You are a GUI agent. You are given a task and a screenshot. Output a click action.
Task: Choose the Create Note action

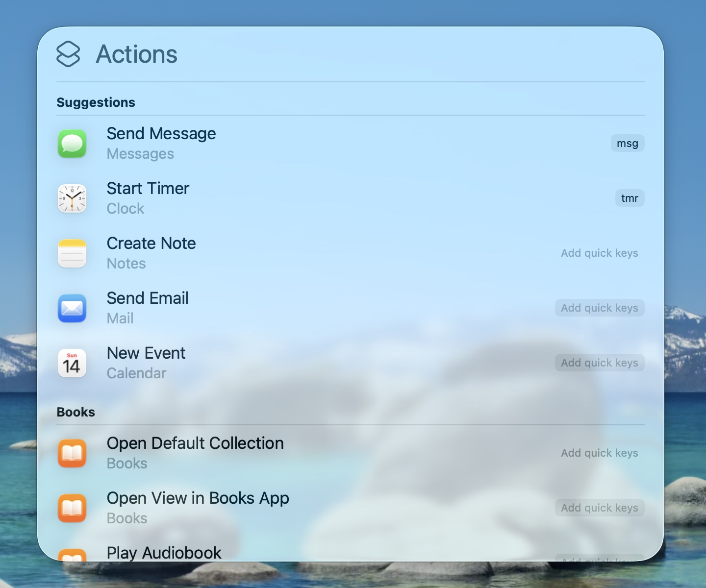(351, 253)
